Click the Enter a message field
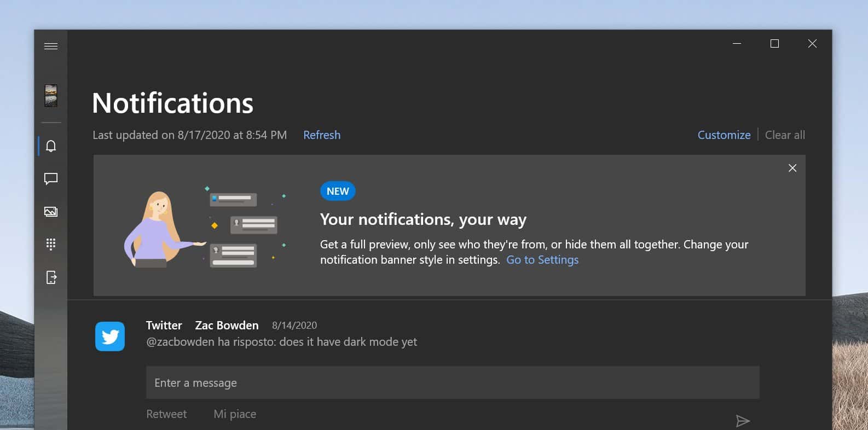 click(x=453, y=382)
